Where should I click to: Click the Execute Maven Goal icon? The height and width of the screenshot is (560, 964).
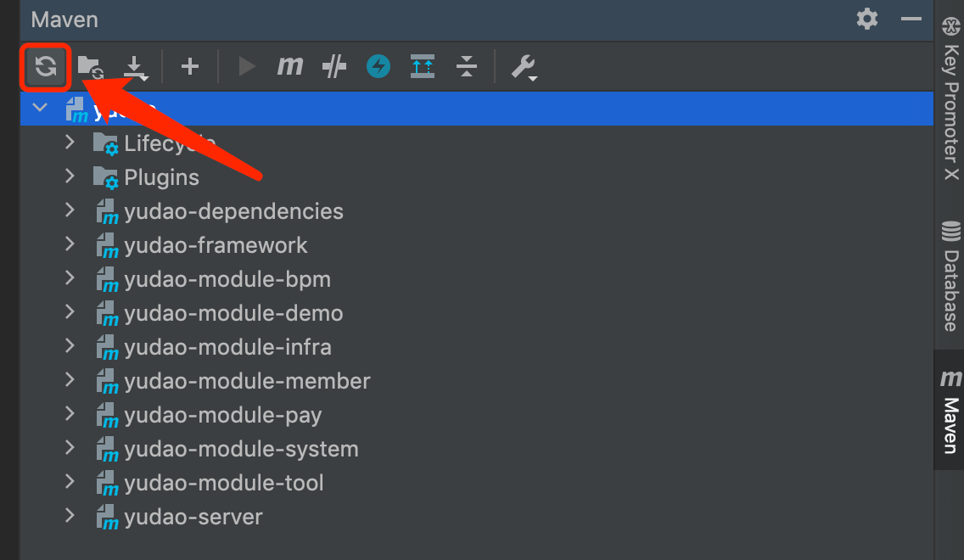pyautogui.click(x=290, y=66)
